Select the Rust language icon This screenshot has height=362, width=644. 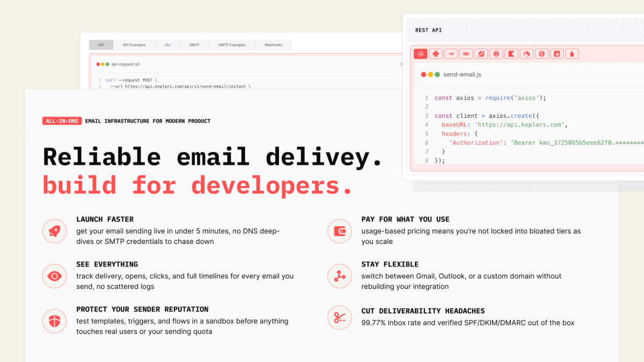pos(496,54)
